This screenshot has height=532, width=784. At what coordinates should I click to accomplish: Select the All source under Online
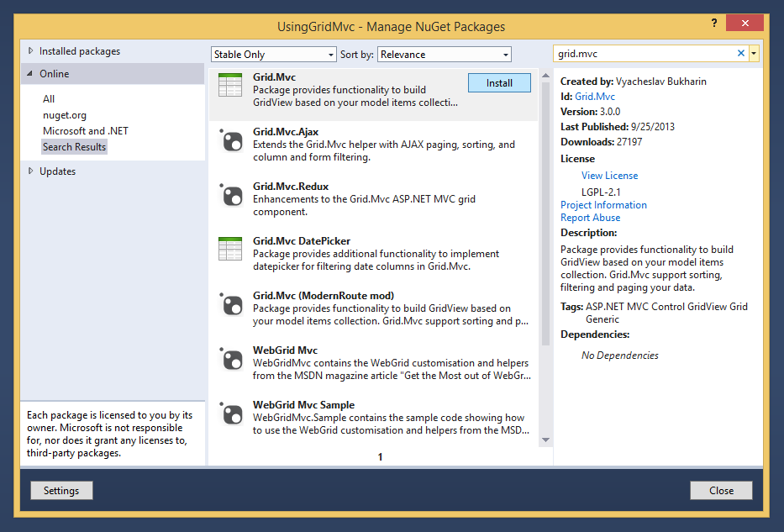tap(49, 99)
